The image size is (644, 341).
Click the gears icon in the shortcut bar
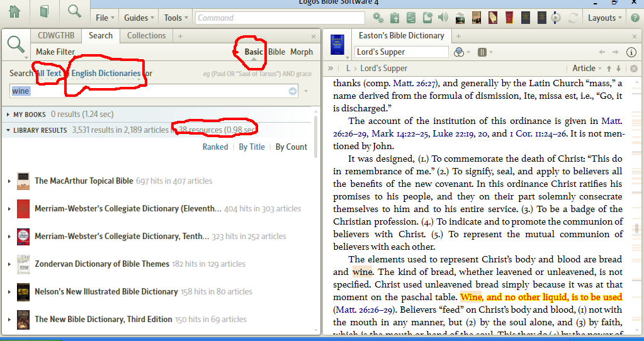[378, 18]
